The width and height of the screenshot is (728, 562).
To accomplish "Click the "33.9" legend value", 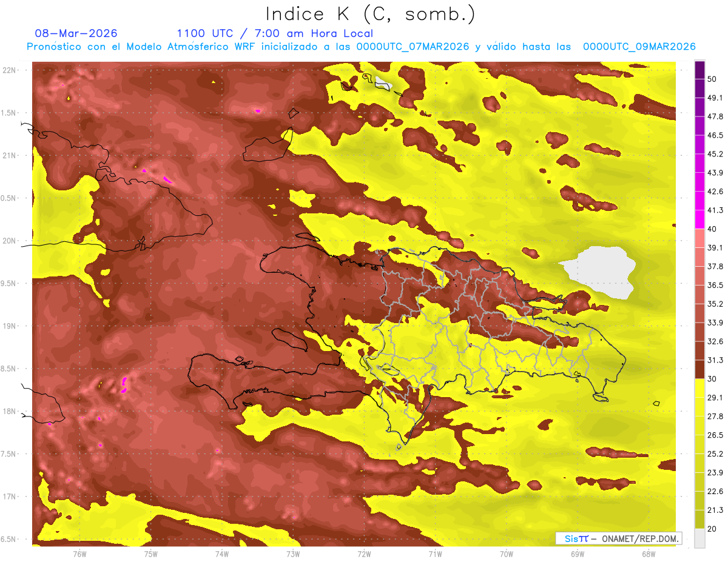I will tap(715, 323).
